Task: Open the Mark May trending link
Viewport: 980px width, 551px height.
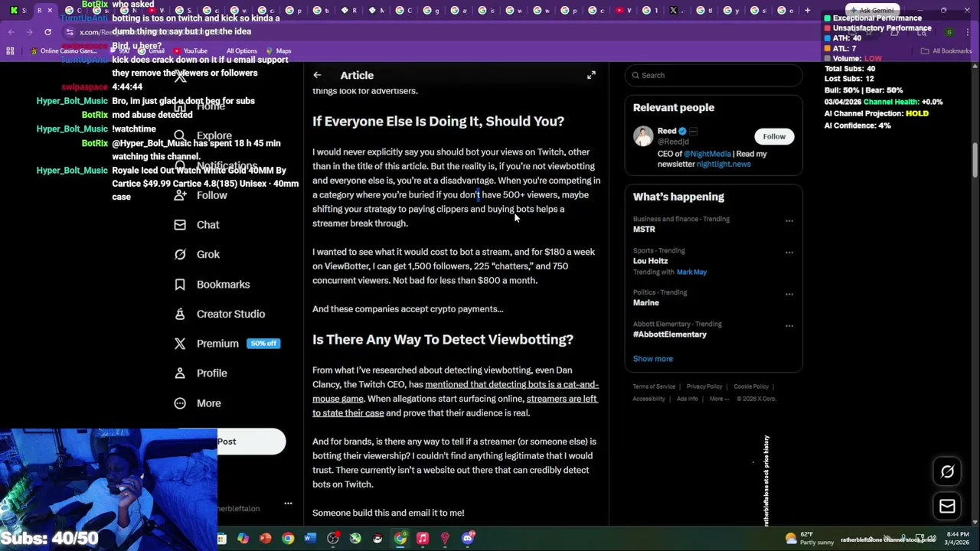Action: point(691,272)
